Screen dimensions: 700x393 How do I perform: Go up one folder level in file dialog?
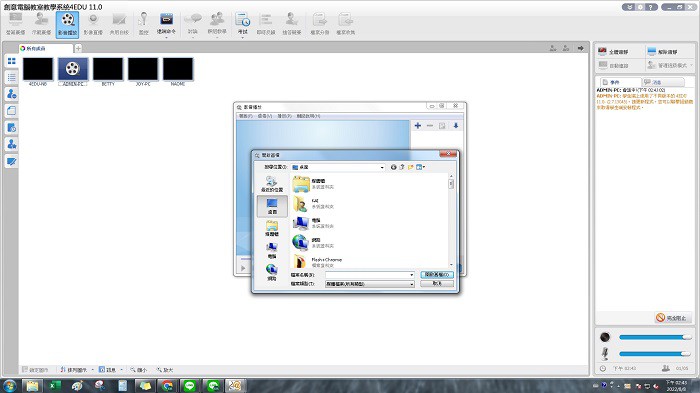[x=402, y=167]
